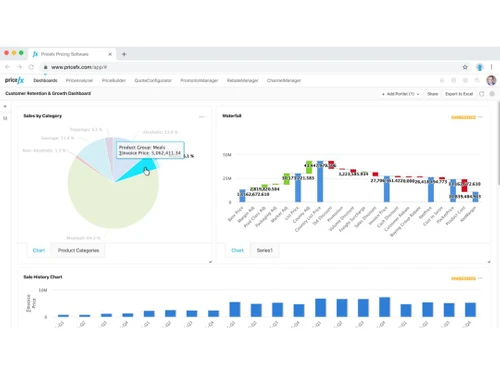Screen dimensions: 500x375
Task: Open the PriceBuilder module
Action: click(x=114, y=80)
